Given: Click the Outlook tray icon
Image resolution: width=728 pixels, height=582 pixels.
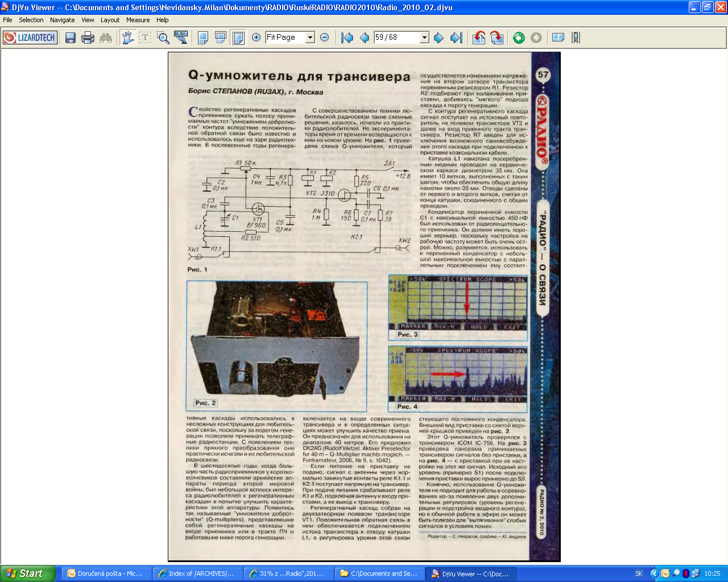Looking at the screenshot, I should pos(665,573).
